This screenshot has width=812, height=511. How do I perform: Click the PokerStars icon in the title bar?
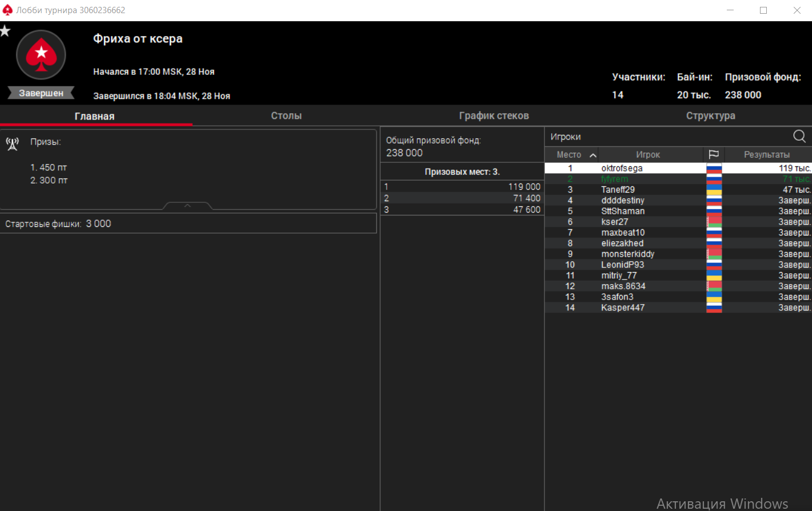pos(7,10)
